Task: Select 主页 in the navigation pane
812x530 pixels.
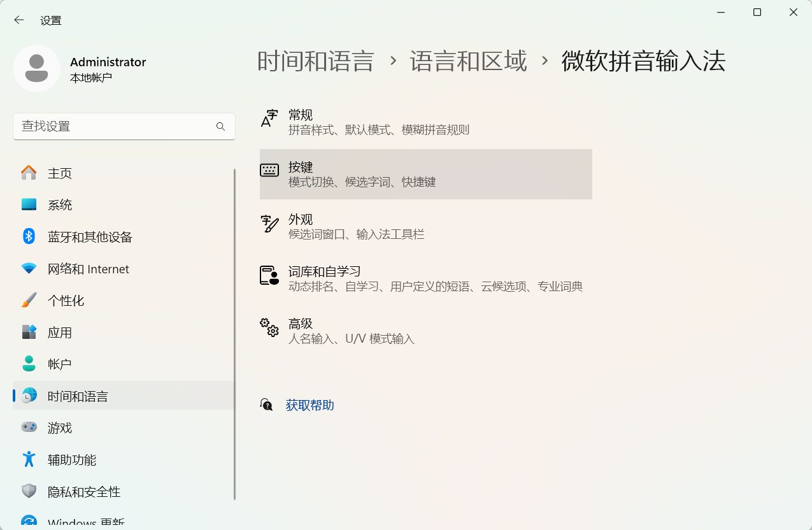Action: pos(59,173)
